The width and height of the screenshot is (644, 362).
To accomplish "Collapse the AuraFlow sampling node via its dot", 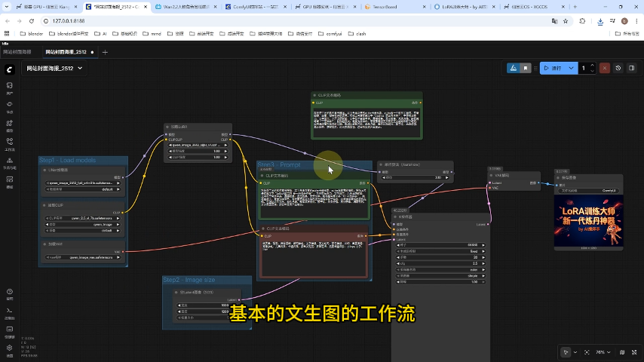I will pyautogui.click(x=381, y=164).
